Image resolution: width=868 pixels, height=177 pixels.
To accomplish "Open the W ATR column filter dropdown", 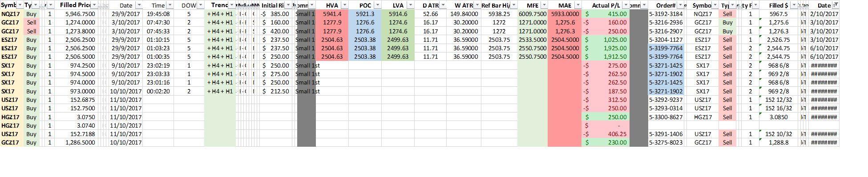I will 477,5.
